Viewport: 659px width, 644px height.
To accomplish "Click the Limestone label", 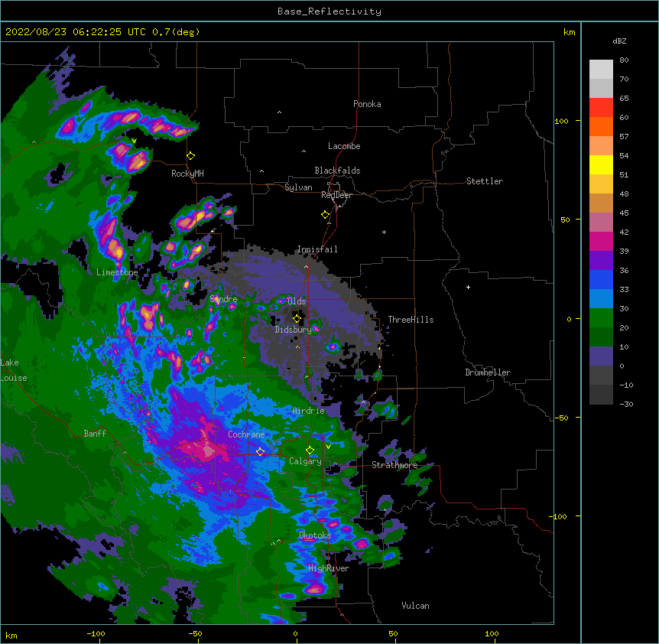I will pos(117,272).
